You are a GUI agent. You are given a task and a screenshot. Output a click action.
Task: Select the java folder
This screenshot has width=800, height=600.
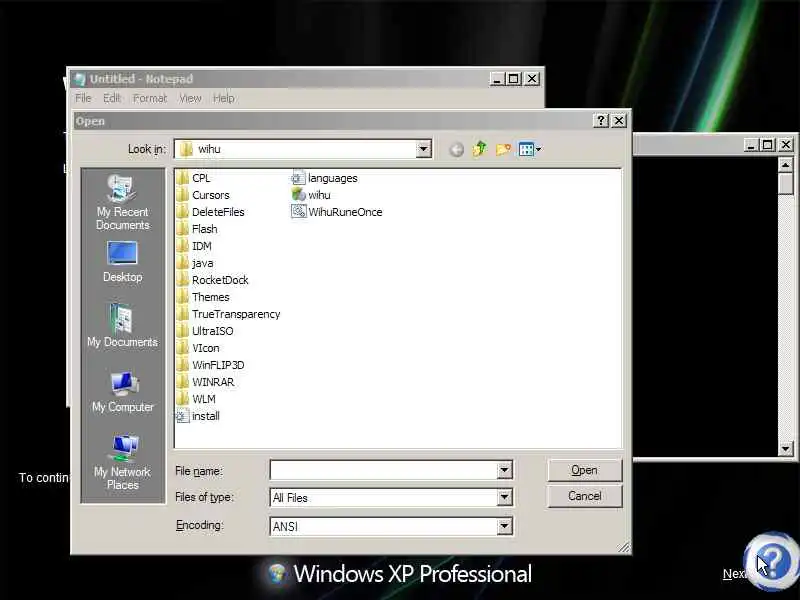click(x=195, y=263)
